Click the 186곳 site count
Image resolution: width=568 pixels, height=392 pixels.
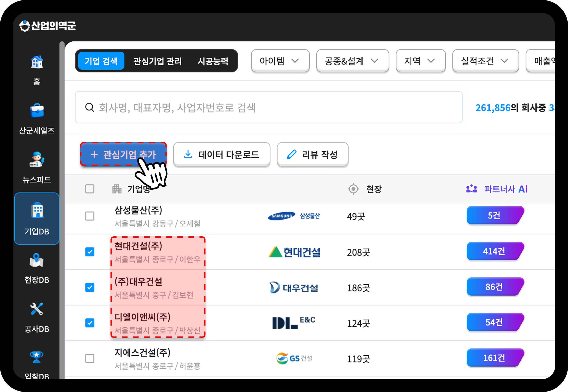point(358,288)
